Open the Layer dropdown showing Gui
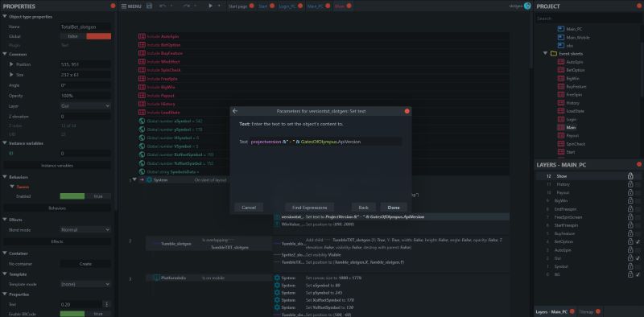644x317 pixels. [x=85, y=106]
